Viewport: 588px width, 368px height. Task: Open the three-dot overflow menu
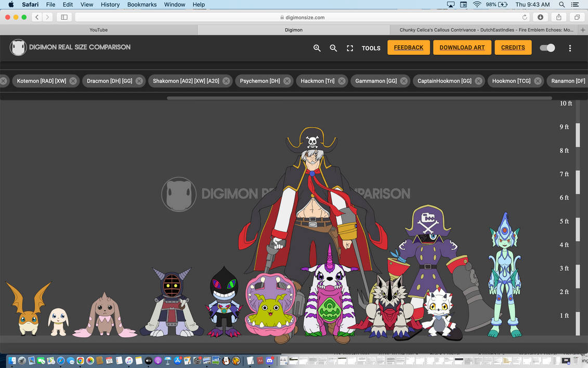point(570,48)
